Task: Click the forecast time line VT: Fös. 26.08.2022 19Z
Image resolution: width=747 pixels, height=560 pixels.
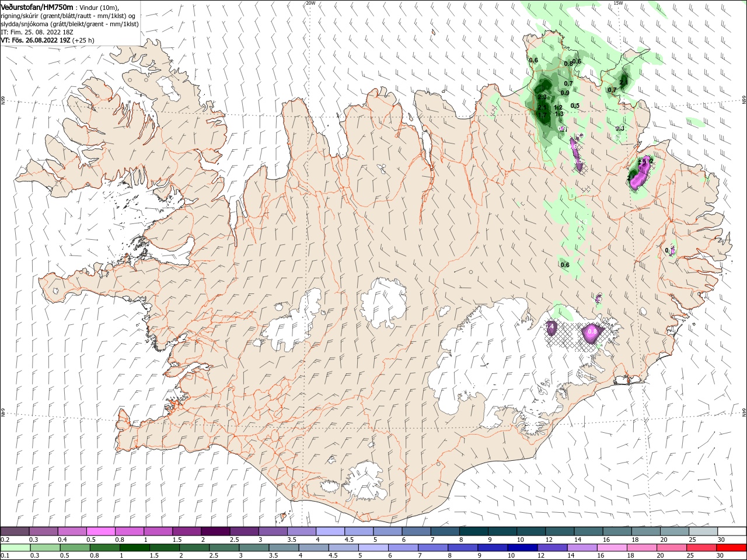Action: 36,40
